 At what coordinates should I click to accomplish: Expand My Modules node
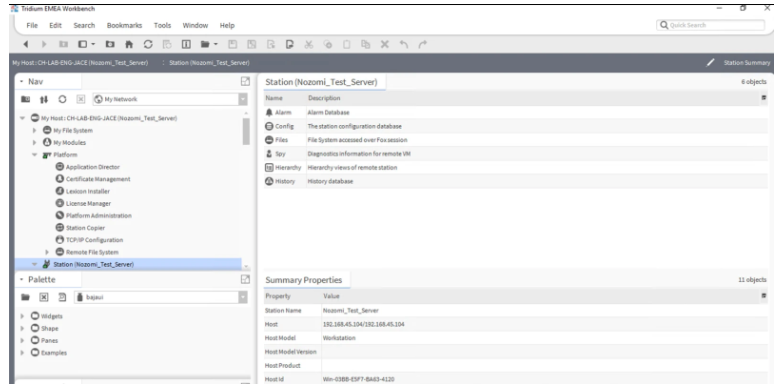(x=34, y=143)
